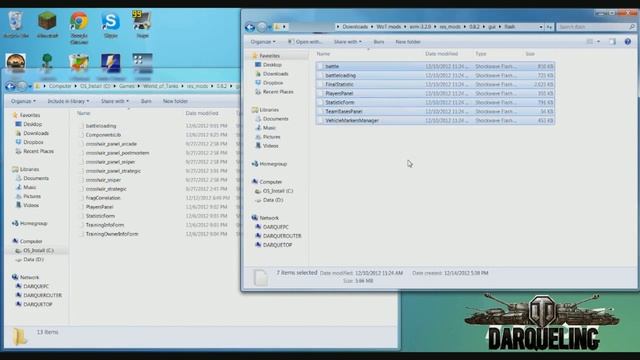Select VehicleMarkersManager file in front window
Viewport: 640px width, 360px height.
(x=435, y=120)
